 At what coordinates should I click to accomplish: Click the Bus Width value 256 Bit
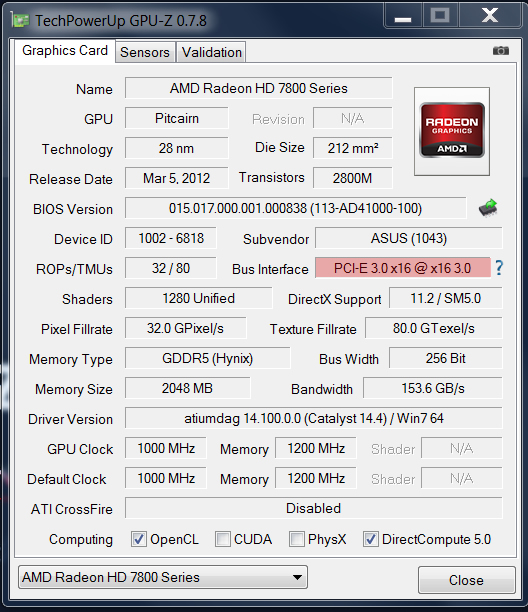[x=446, y=358]
